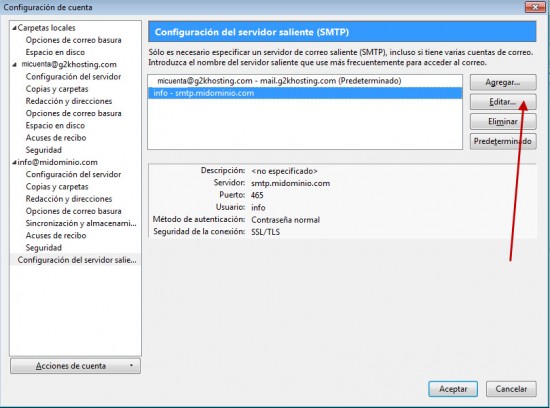The width and height of the screenshot is (550, 408).
Task: Close the Configuración de cuenta window
Action: tap(535, 7)
